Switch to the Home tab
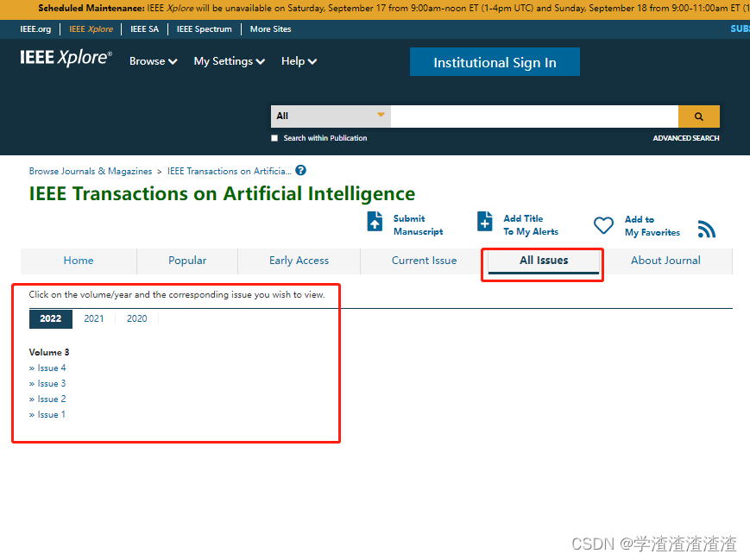750x560 pixels. click(x=79, y=261)
